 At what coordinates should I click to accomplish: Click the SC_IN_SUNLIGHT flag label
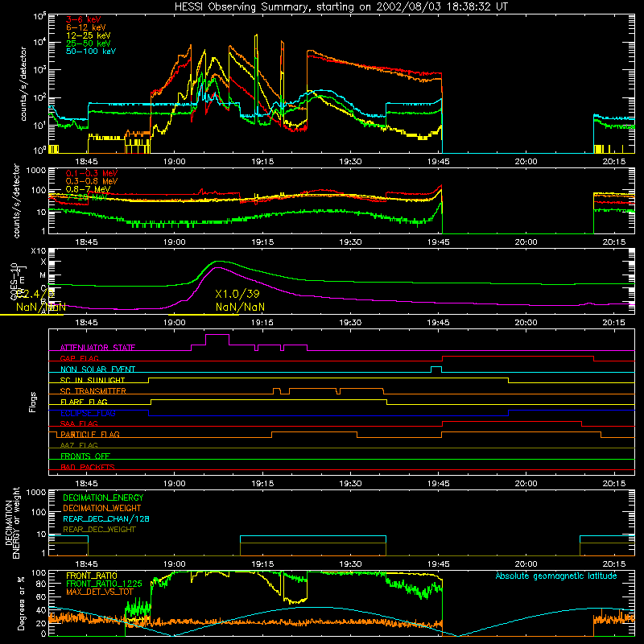point(93,380)
